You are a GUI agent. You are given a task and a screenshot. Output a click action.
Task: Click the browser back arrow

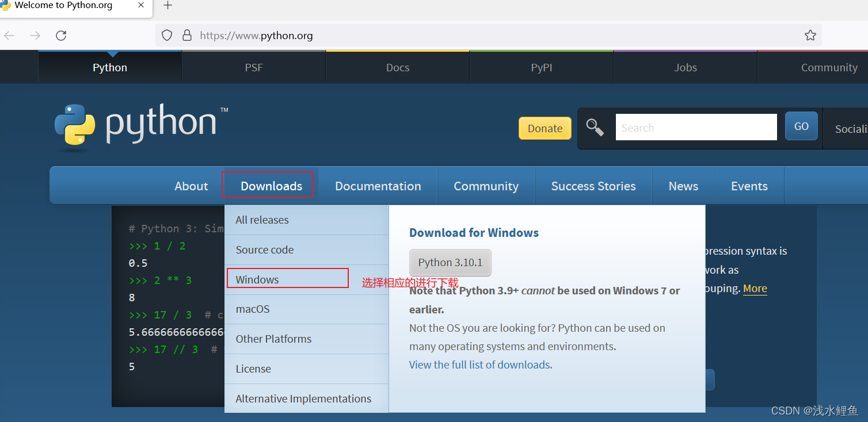click(x=9, y=36)
